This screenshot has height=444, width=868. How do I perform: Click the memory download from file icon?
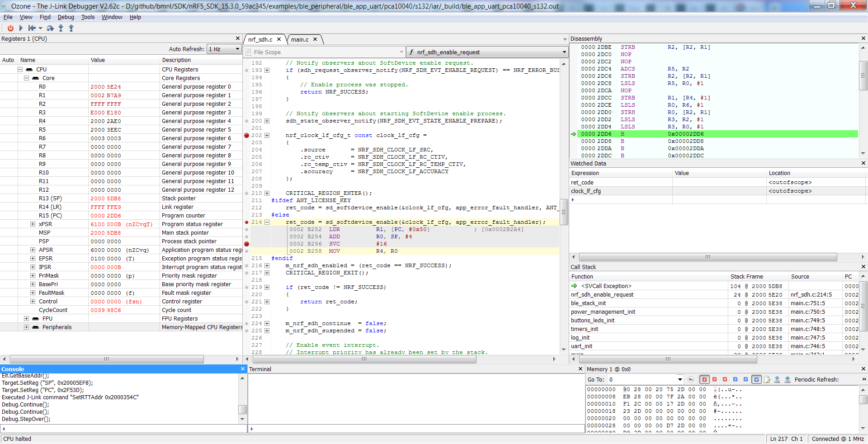pos(788,379)
